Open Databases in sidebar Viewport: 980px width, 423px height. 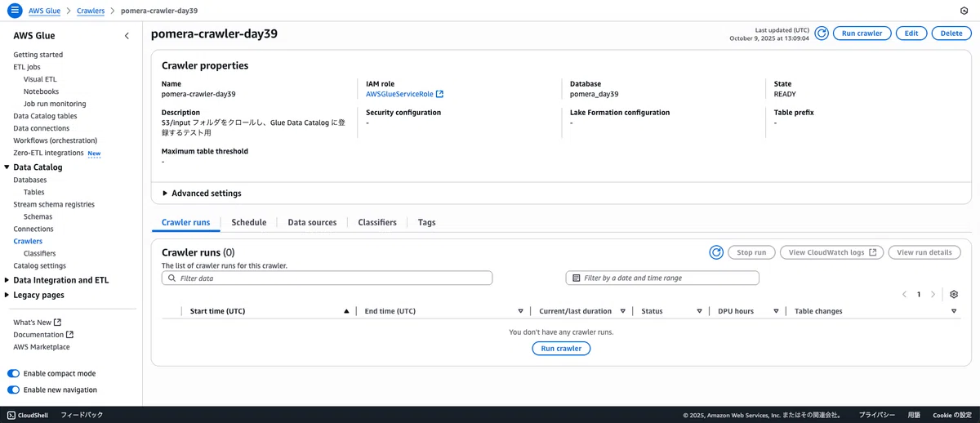[30, 180]
